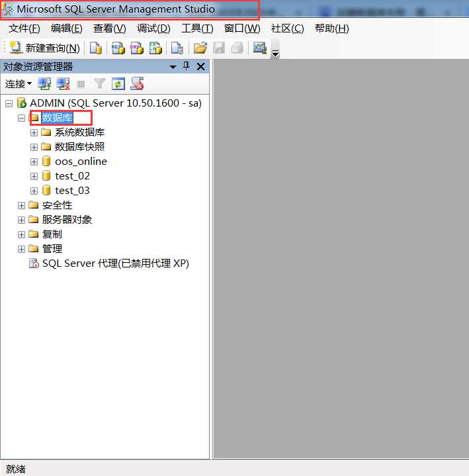Click the 新建查询 new query button
This screenshot has height=476, width=469.
pyautogui.click(x=44, y=48)
